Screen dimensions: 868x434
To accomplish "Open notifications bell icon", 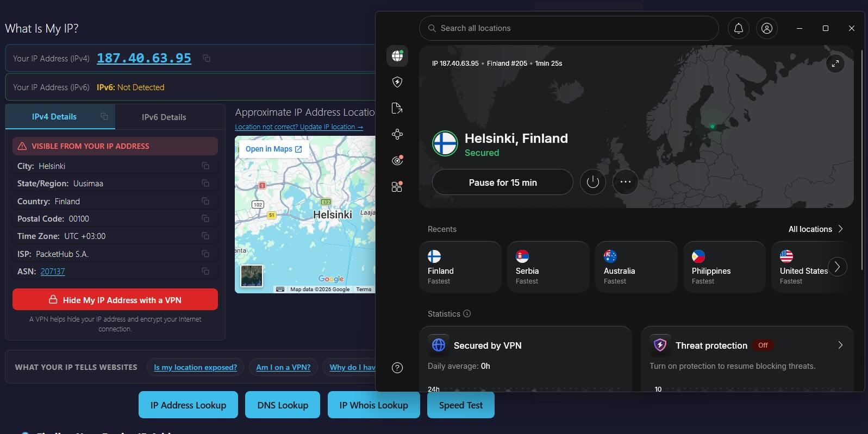I will click(x=739, y=28).
